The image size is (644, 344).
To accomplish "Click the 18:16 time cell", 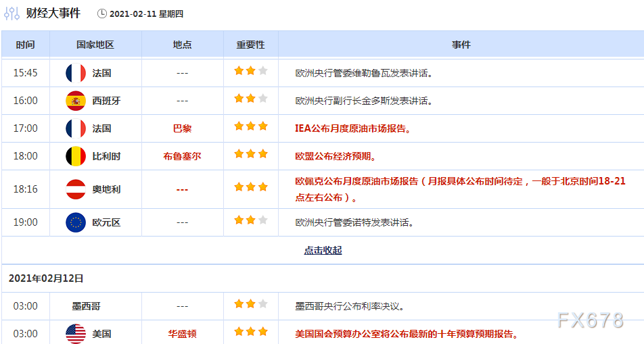I will pyautogui.click(x=26, y=189).
